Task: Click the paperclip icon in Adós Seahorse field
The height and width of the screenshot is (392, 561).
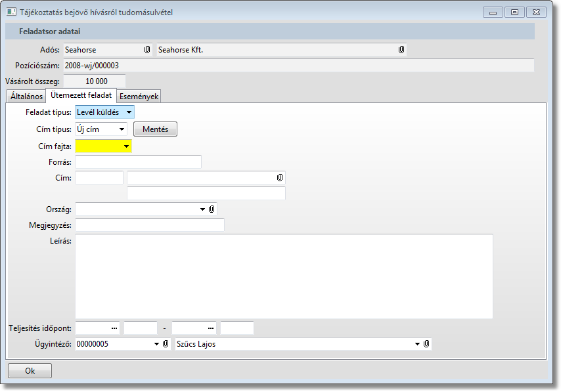Action: coord(147,50)
